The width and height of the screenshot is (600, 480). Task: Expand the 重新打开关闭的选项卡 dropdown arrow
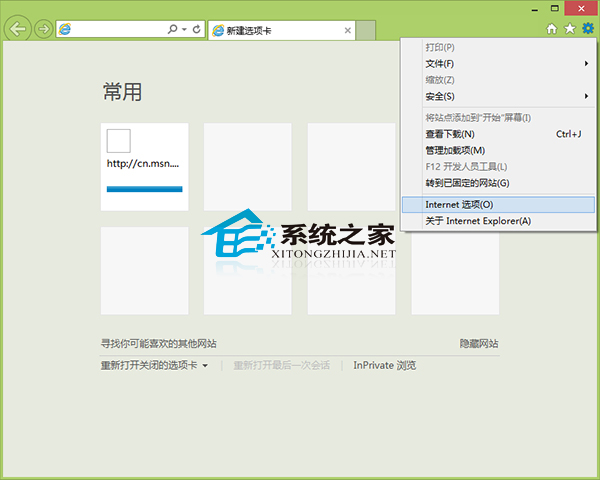click(x=205, y=366)
